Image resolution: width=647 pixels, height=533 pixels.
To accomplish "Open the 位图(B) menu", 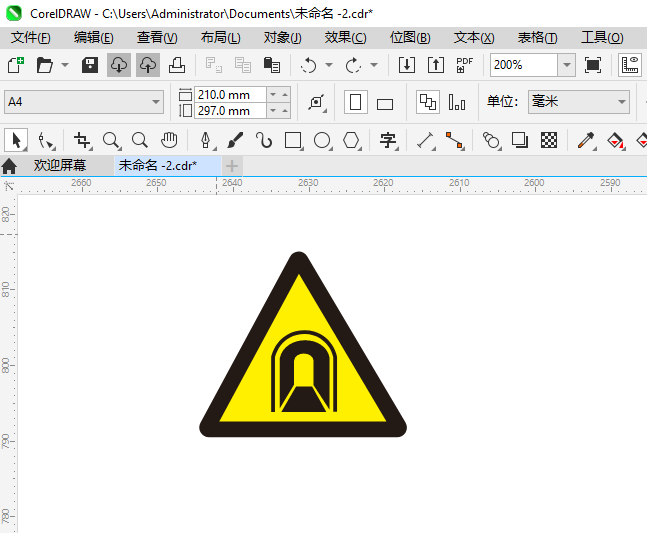I will (410, 38).
